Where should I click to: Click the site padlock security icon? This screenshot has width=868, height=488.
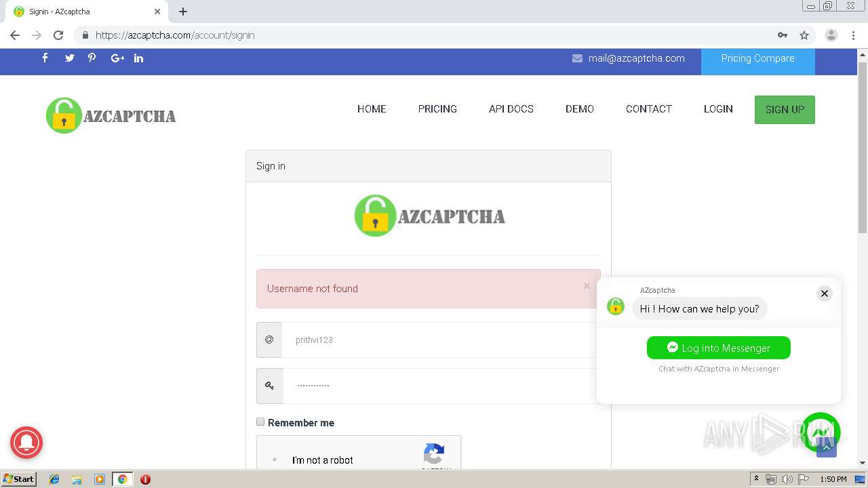85,35
